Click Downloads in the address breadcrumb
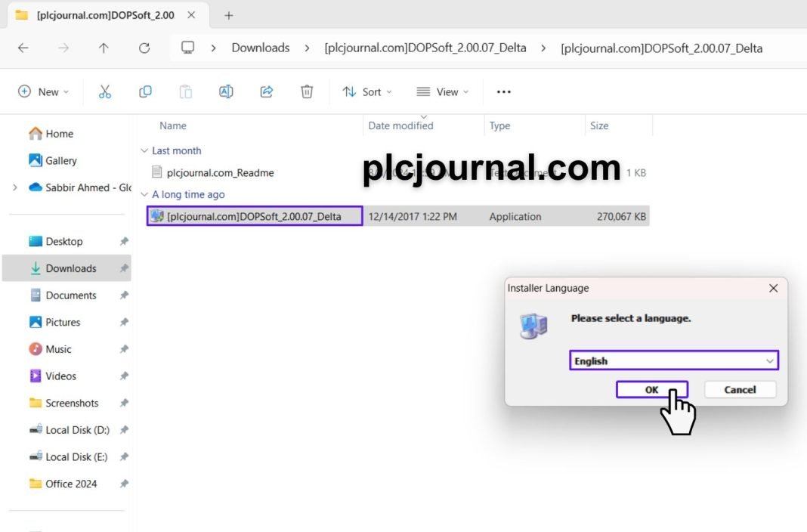 [x=261, y=48]
